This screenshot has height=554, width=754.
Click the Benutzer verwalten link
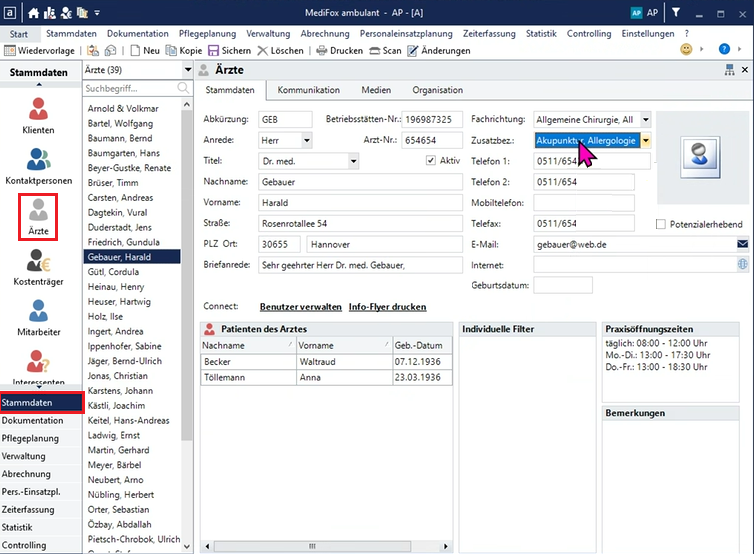[x=300, y=307]
